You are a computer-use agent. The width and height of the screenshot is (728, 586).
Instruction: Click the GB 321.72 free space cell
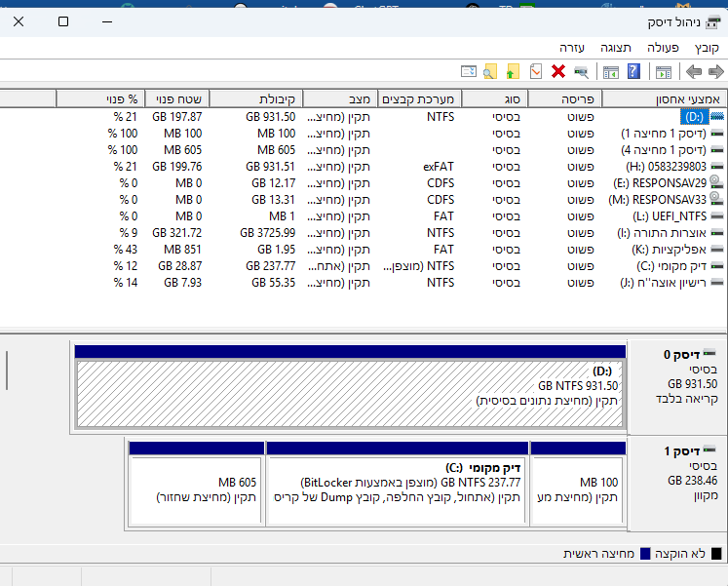coord(177,233)
